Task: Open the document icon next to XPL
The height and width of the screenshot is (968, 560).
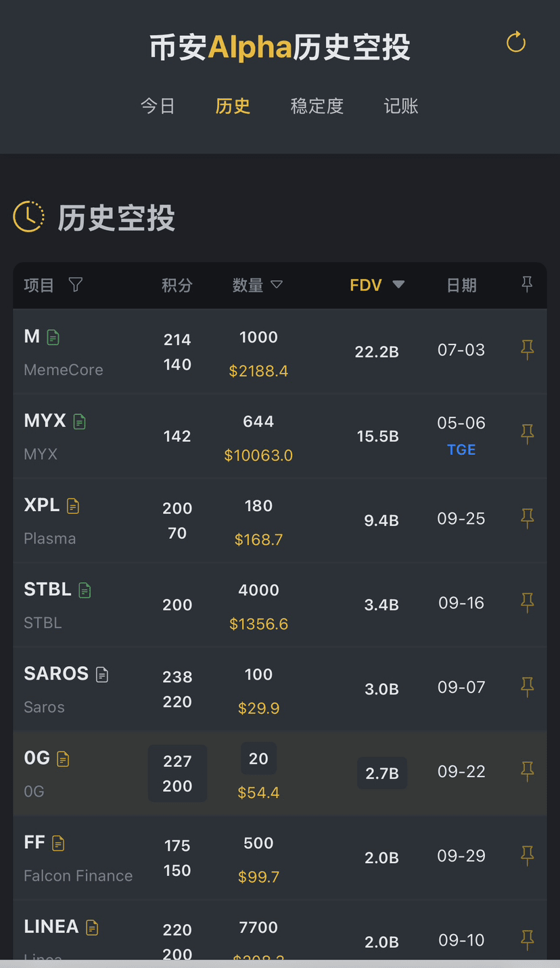Action: click(73, 506)
